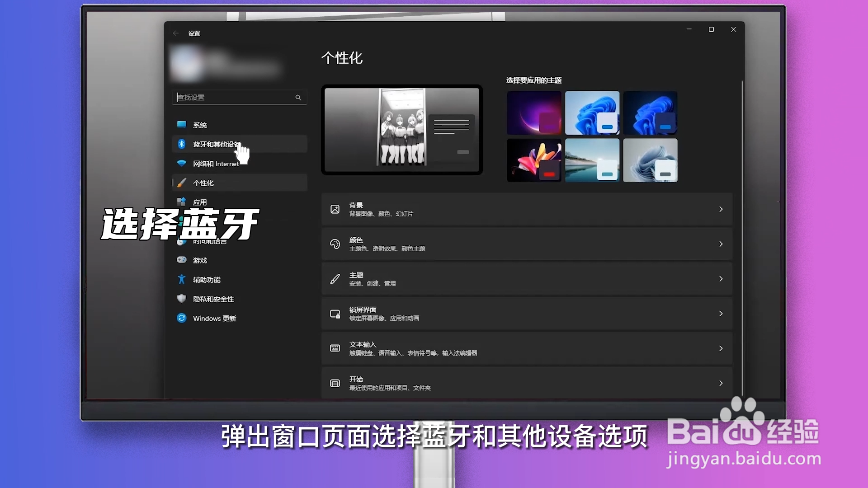Open 系统 settings category
The image size is (868, 488).
tap(240, 125)
